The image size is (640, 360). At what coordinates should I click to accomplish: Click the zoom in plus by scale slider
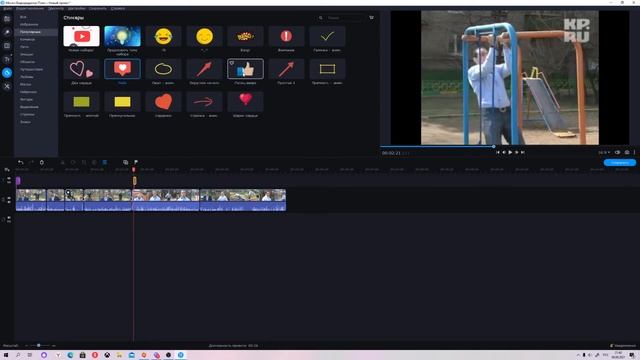point(53,346)
